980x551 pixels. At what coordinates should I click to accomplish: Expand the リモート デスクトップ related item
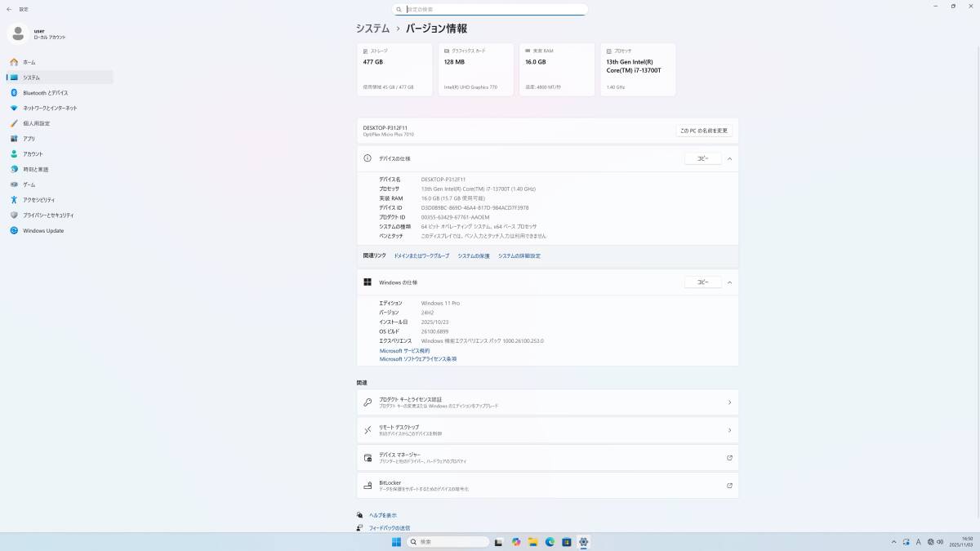729,429
